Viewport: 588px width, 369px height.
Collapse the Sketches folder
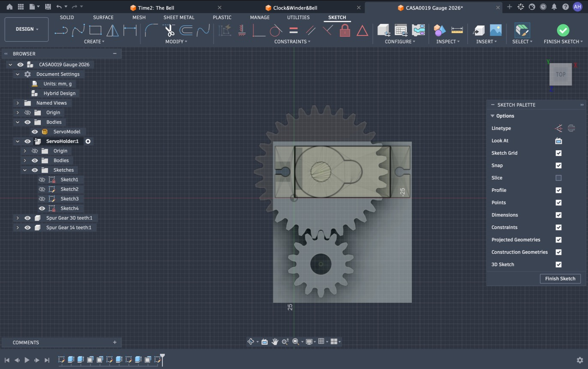click(25, 170)
